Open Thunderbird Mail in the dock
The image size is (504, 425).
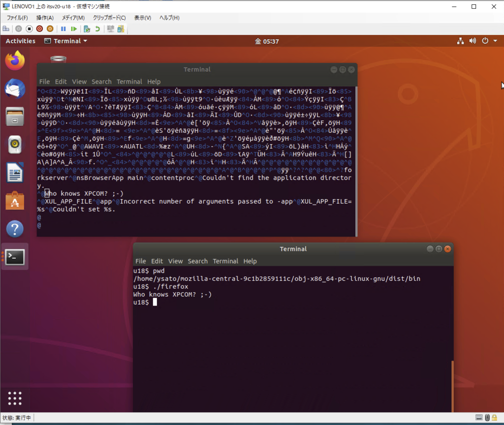(x=15, y=89)
